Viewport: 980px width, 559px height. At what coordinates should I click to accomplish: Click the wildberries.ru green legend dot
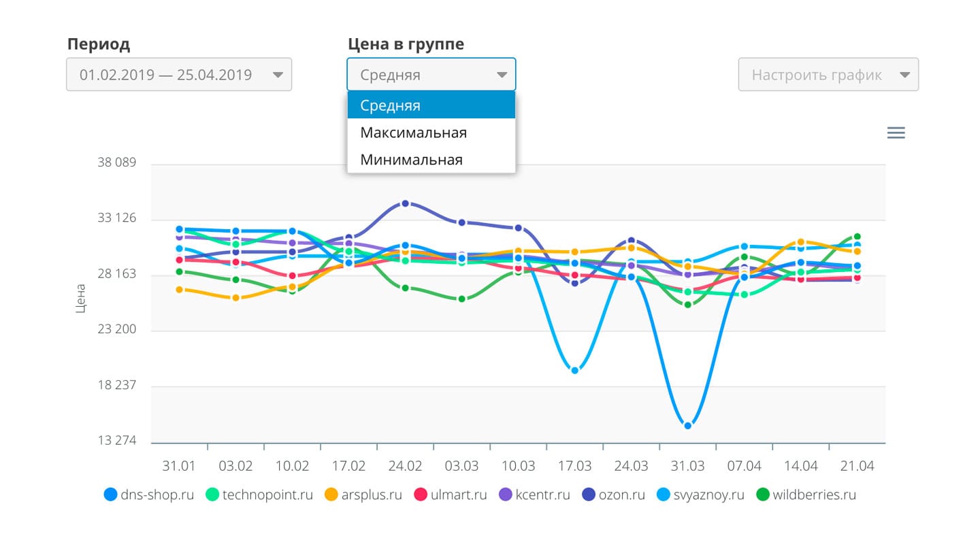[763, 494]
